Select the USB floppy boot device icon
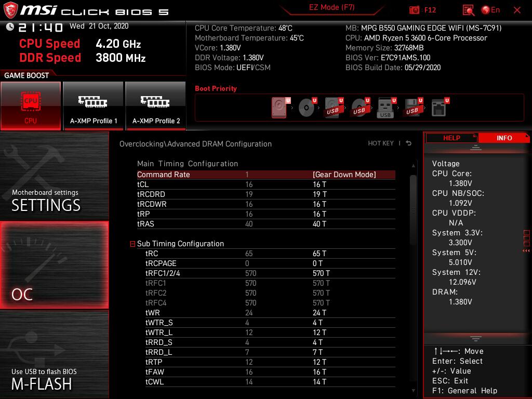The height and width of the screenshot is (399, 532). pos(413,108)
